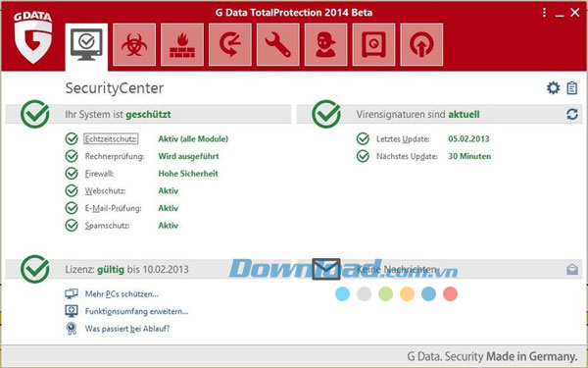Click the checkmark beside Letztes Update
The height and width of the screenshot is (368, 588).
click(x=363, y=138)
